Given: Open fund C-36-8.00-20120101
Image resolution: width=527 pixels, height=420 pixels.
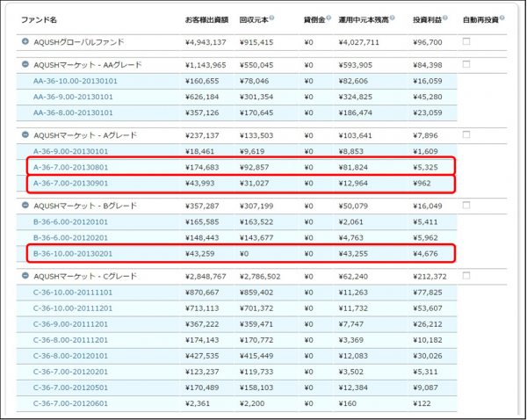Looking at the screenshot, I should coord(70,356).
